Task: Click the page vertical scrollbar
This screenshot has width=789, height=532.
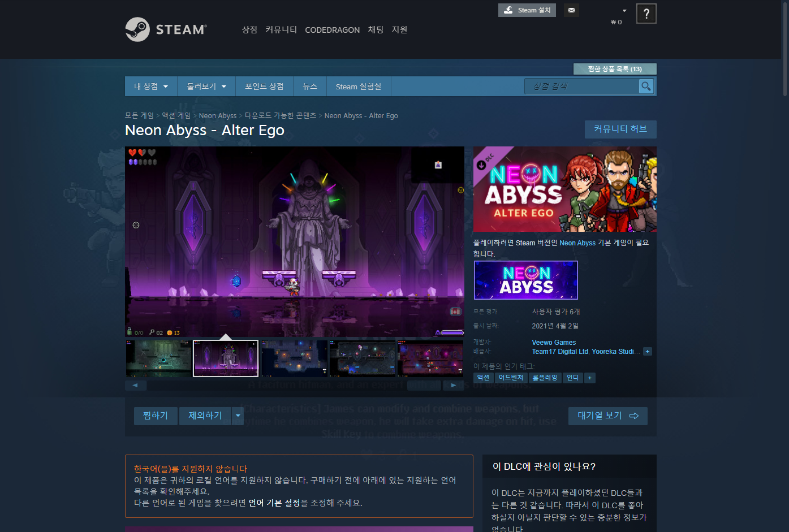Action: point(785,49)
